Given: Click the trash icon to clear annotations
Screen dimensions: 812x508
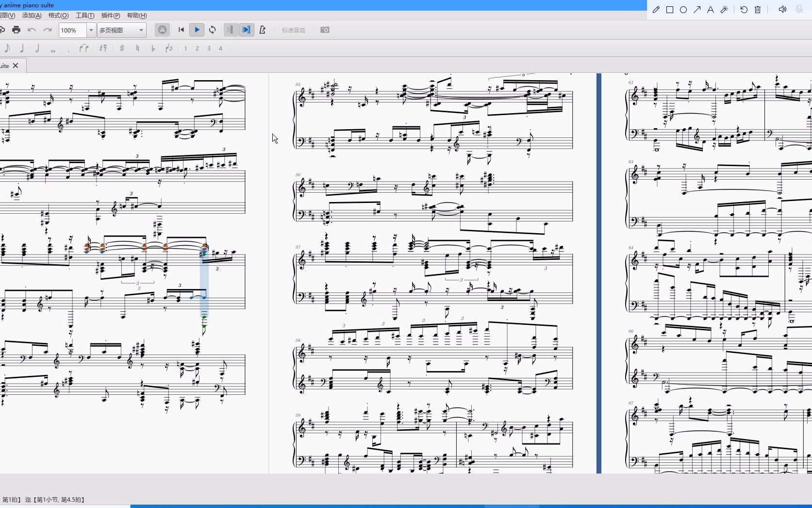Looking at the screenshot, I should click(x=758, y=10).
